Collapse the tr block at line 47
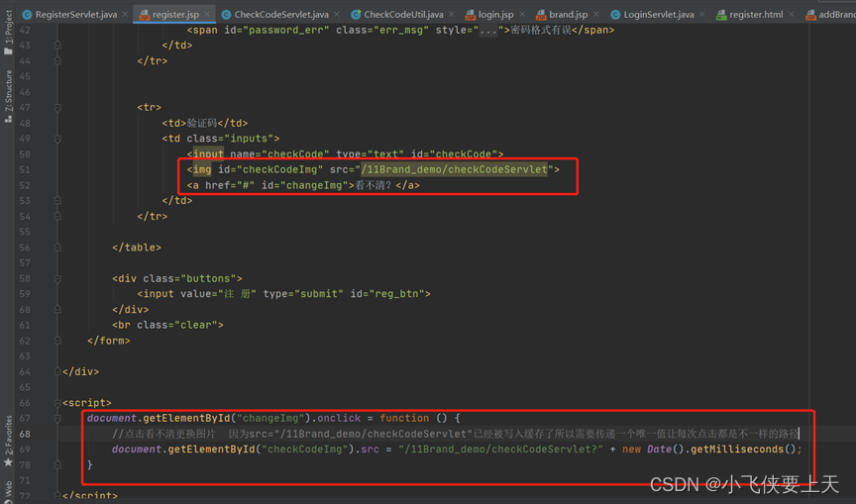856x504 pixels. (57, 108)
